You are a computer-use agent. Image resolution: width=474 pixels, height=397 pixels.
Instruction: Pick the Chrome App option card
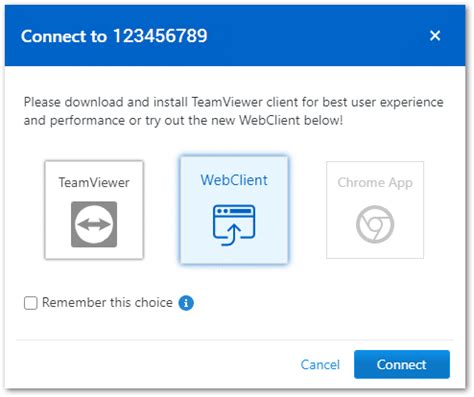click(375, 210)
